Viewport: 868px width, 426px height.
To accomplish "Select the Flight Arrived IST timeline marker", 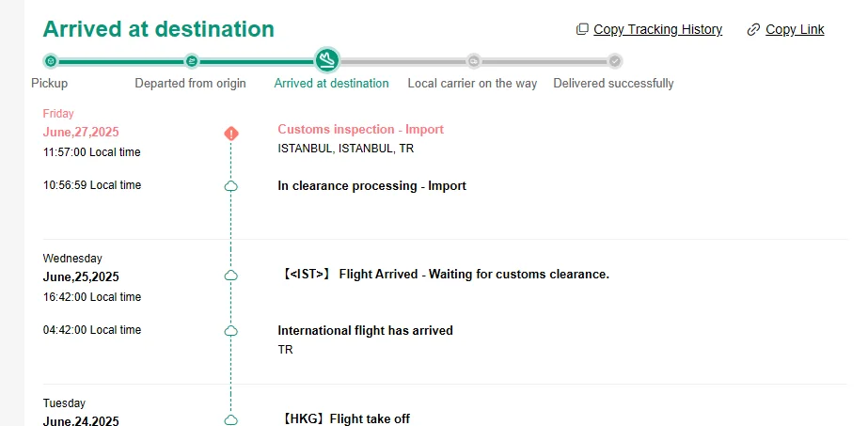I will [x=231, y=275].
